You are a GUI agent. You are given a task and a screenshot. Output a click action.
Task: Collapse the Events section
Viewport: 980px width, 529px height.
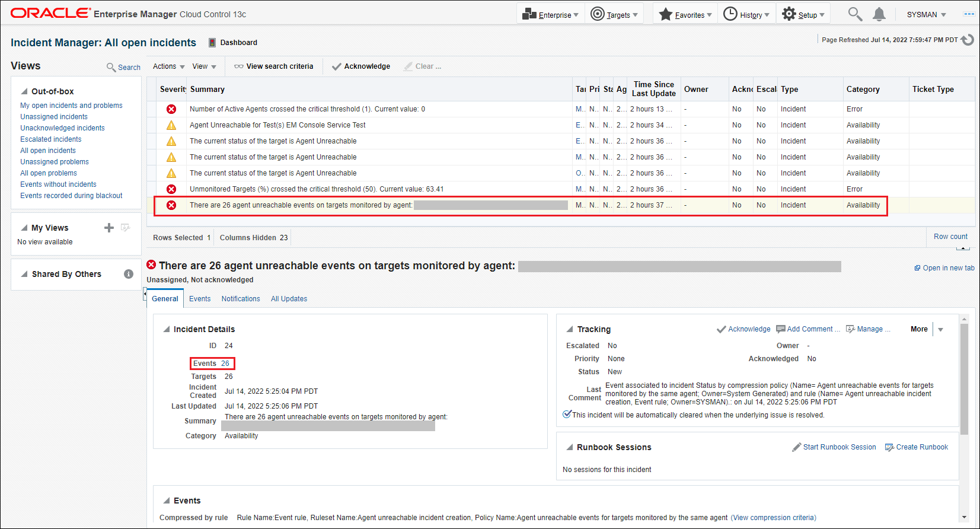tap(167, 501)
